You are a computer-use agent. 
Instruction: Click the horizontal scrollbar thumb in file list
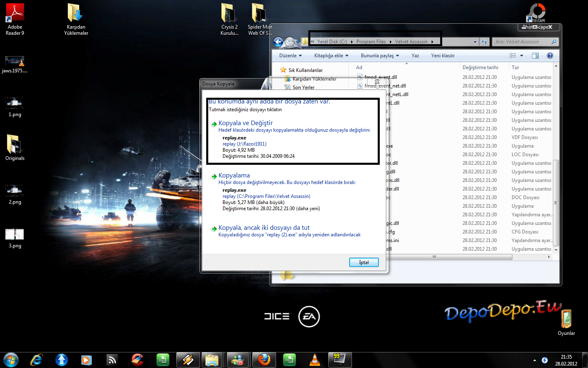click(x=434, y=257)
